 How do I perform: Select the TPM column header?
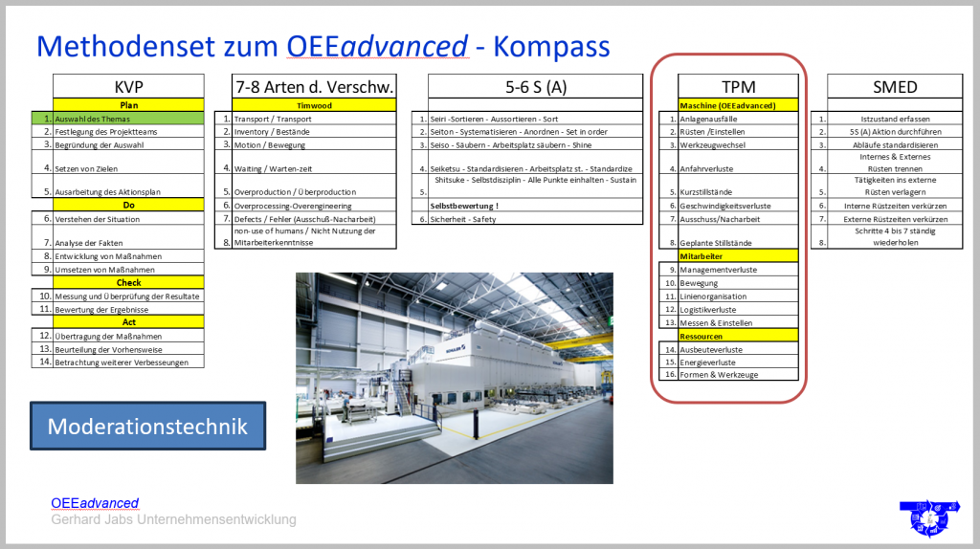coord(738,86)
